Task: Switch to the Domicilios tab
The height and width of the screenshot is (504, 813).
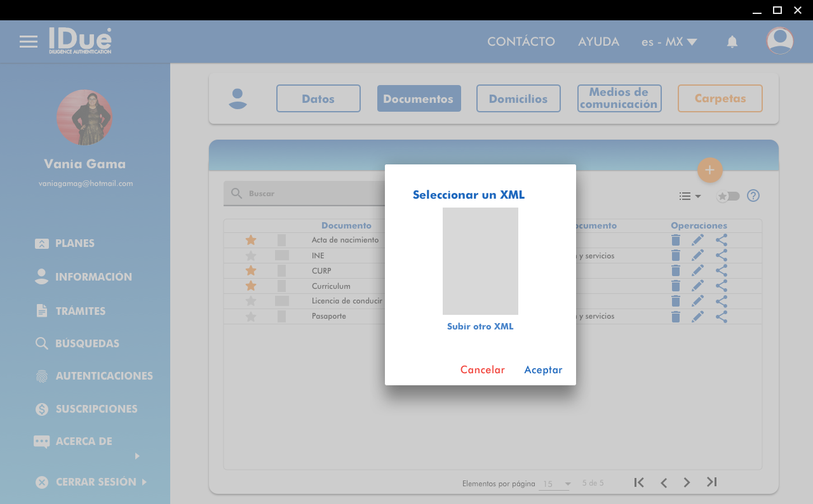Action: [518, 98]
